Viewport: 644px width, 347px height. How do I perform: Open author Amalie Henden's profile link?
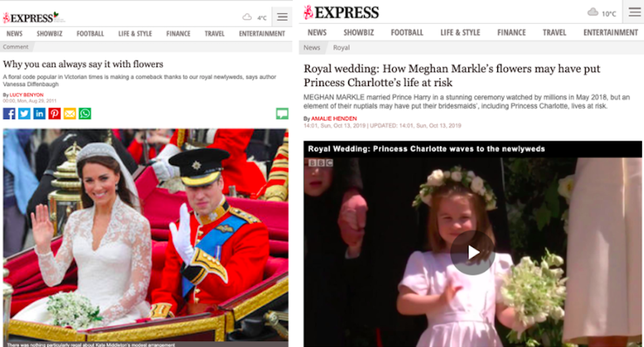coord(334,119)
